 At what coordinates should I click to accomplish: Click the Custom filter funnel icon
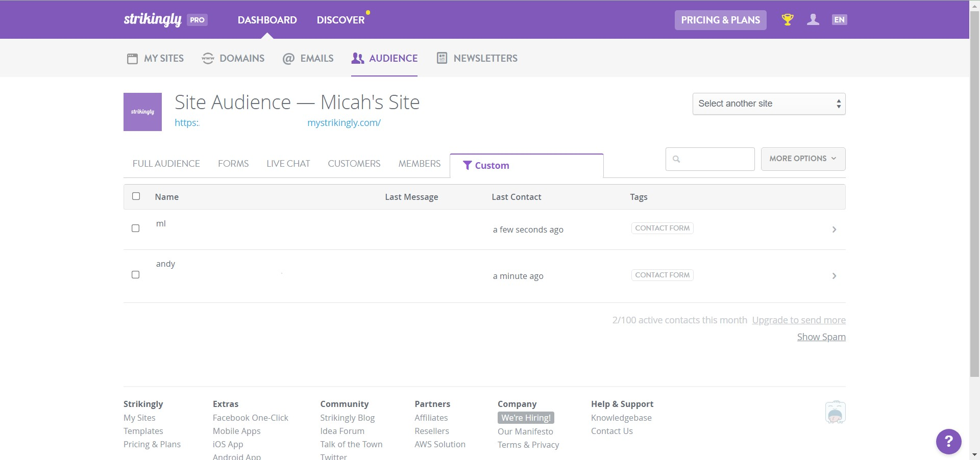click(x=467, y=165)
